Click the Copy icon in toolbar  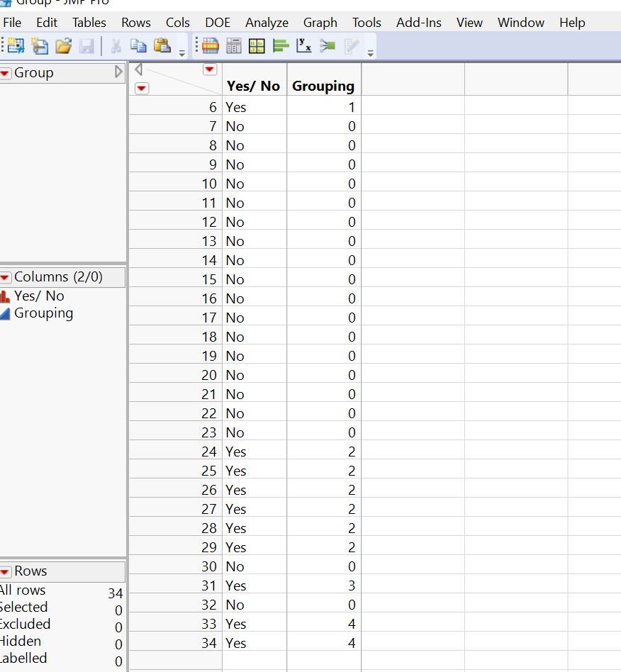[138, 45]
